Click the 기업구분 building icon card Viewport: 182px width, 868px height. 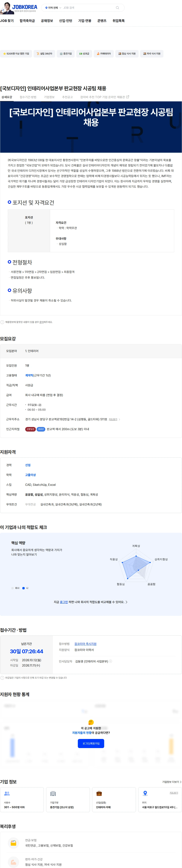[68, 800]
